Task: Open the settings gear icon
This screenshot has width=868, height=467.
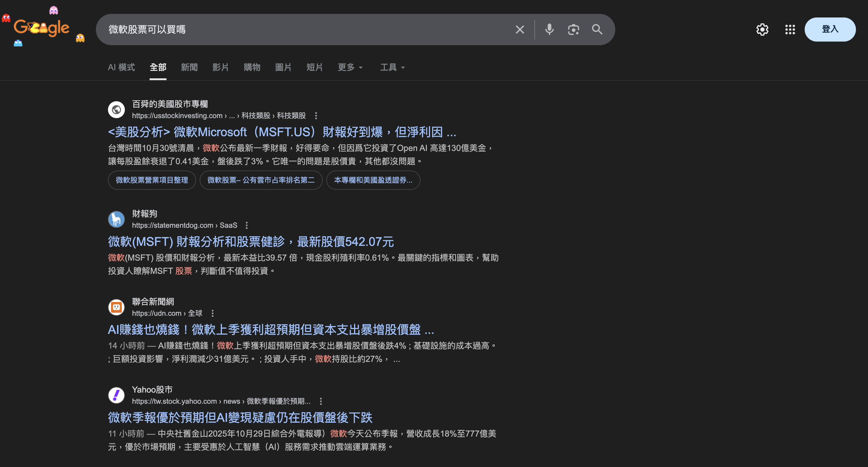Action: pyautogui.click(x=762, y=30)
